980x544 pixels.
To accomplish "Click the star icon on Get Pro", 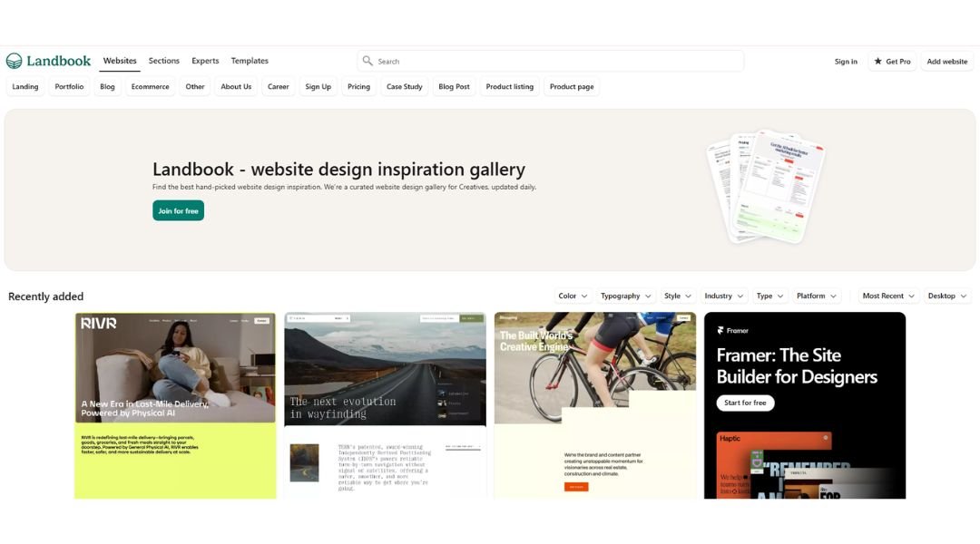I will click(x=877, y=62).
